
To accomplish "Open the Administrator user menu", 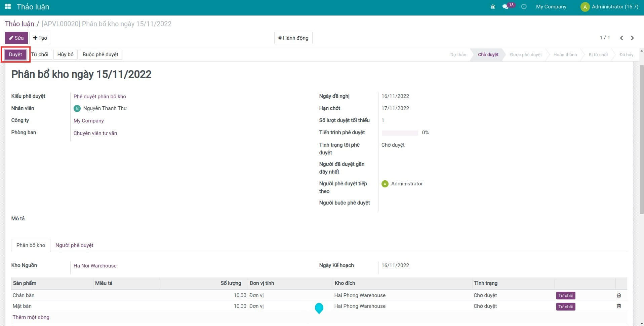I will (609, 7).
